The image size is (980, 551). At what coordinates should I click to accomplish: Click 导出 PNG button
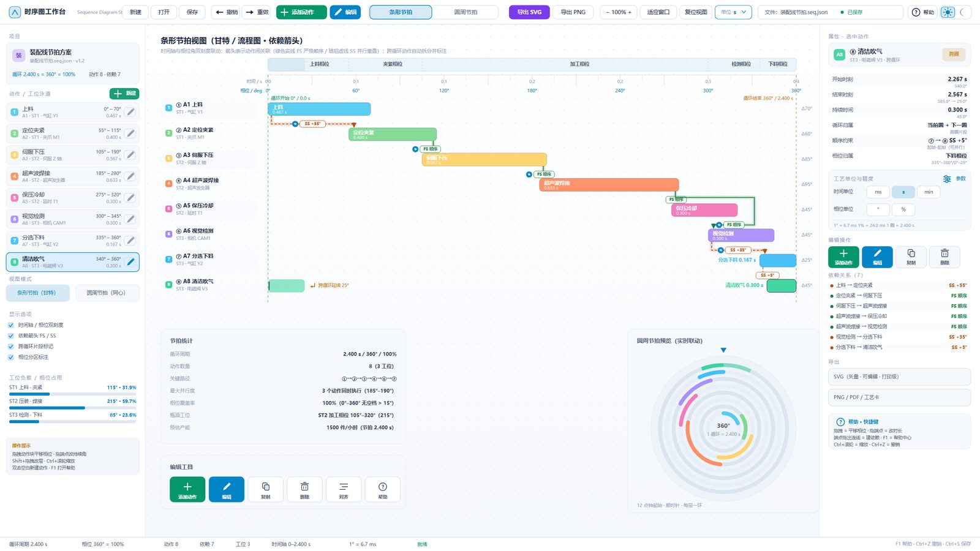[573, 12]
